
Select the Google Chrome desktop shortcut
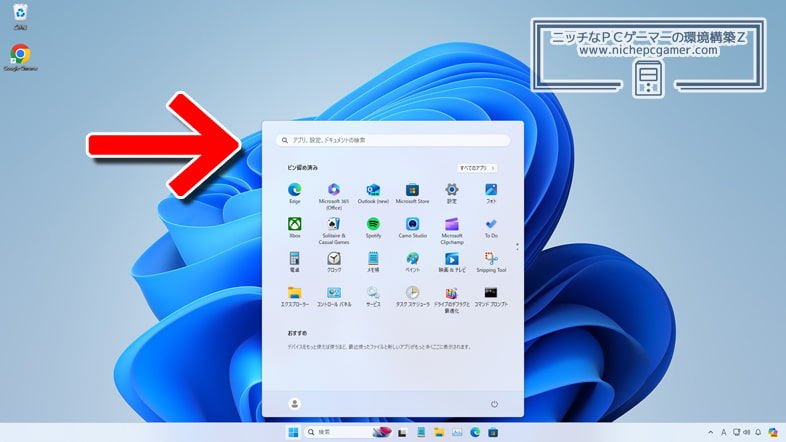[x=21, y=57]
